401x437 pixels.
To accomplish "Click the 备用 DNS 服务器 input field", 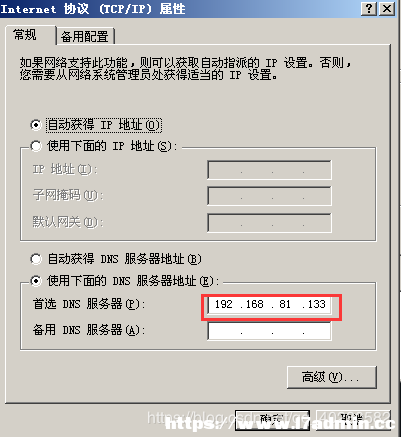I will coord(269,331).
